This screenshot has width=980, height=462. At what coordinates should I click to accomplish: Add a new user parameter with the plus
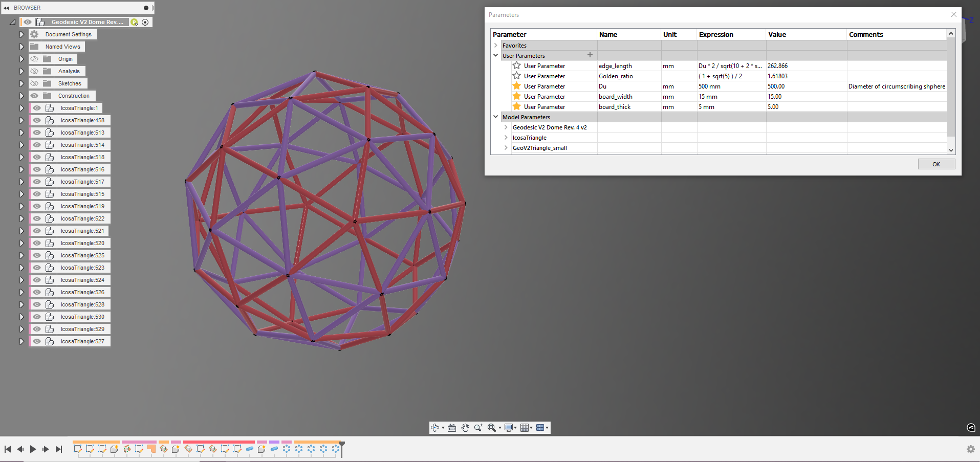pyautogui.click(x=590, y=55)
